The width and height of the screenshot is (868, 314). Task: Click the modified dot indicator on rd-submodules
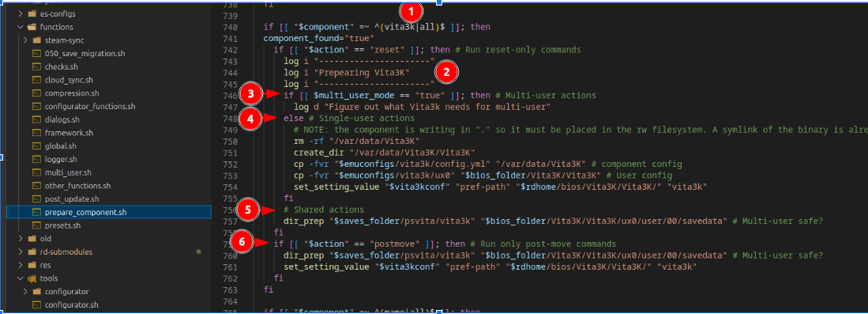[x=199, y=252]
